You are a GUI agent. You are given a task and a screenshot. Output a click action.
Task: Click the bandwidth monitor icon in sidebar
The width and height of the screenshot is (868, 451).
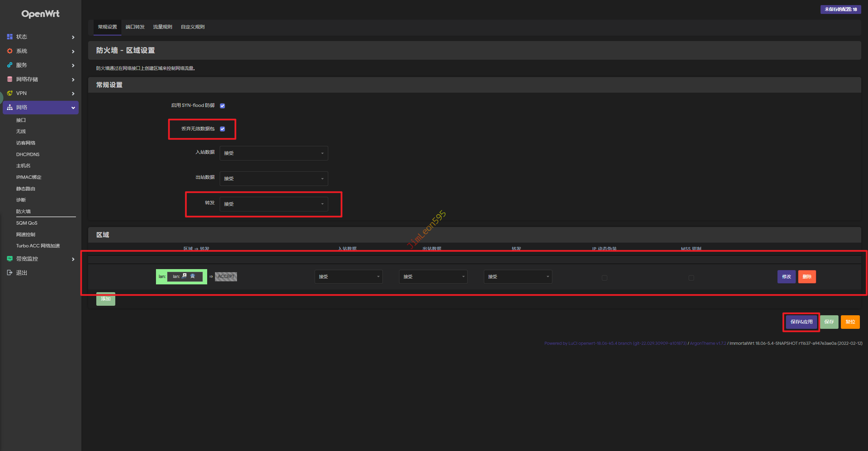tap(10, 259)
